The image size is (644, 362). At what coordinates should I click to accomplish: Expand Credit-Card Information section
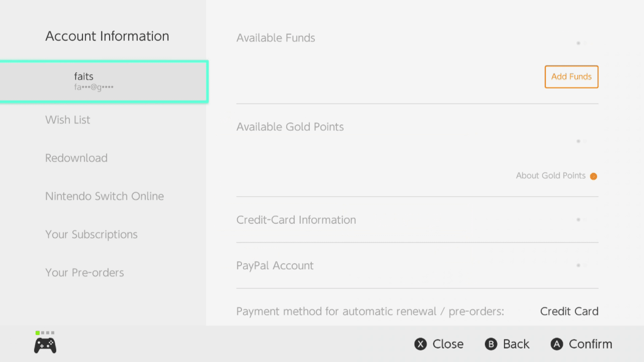coord(417,220)
